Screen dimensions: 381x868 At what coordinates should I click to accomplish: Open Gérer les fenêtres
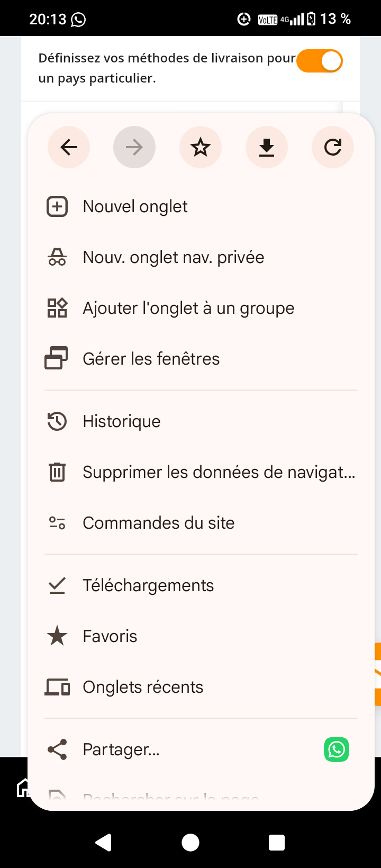click(201, 359)
